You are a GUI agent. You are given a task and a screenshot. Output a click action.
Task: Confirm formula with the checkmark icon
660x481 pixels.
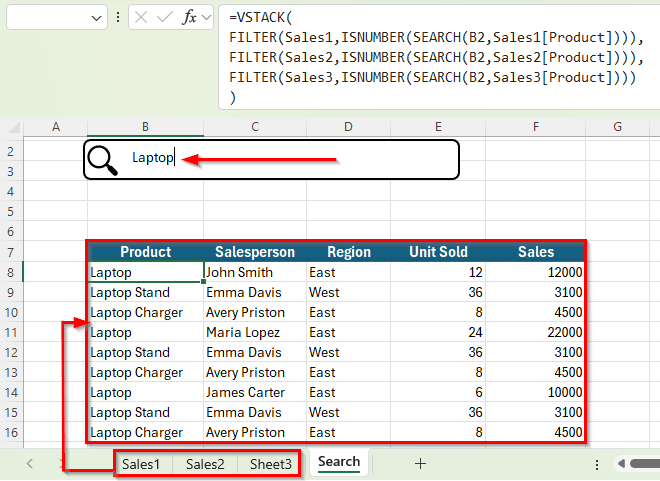[164, 17]
